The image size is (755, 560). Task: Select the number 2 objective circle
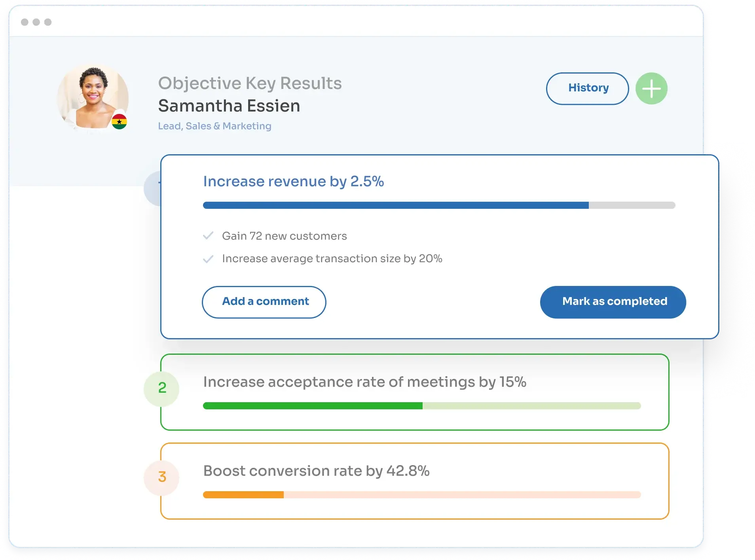tap(161, 388)
